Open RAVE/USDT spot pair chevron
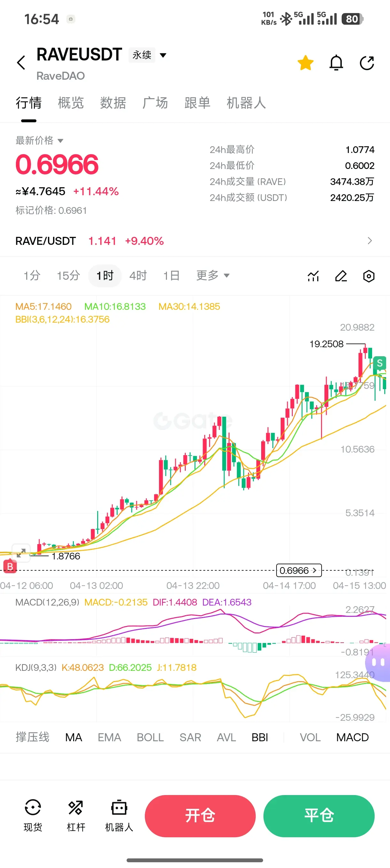The height and width of the screenshot is (868, 390). pos(370,241)
